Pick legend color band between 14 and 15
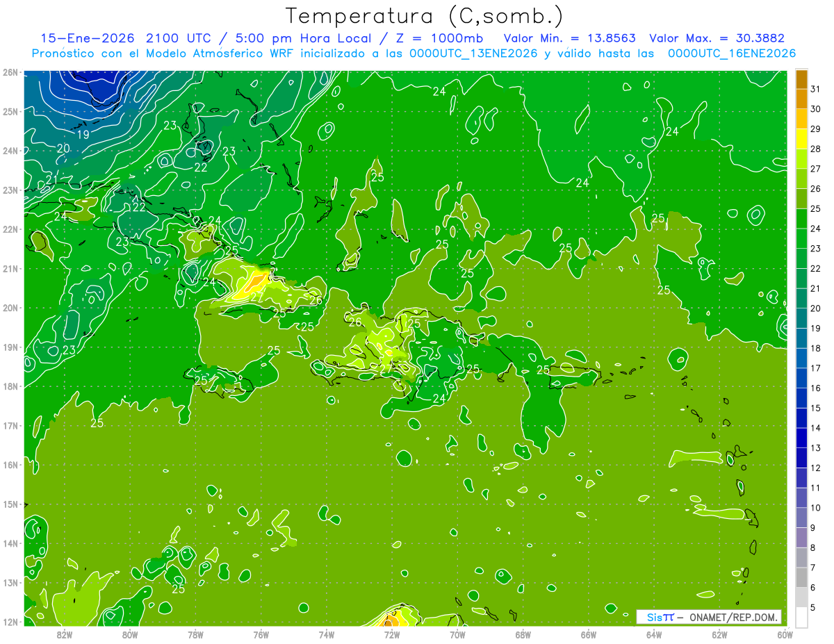 click(801, 418)
